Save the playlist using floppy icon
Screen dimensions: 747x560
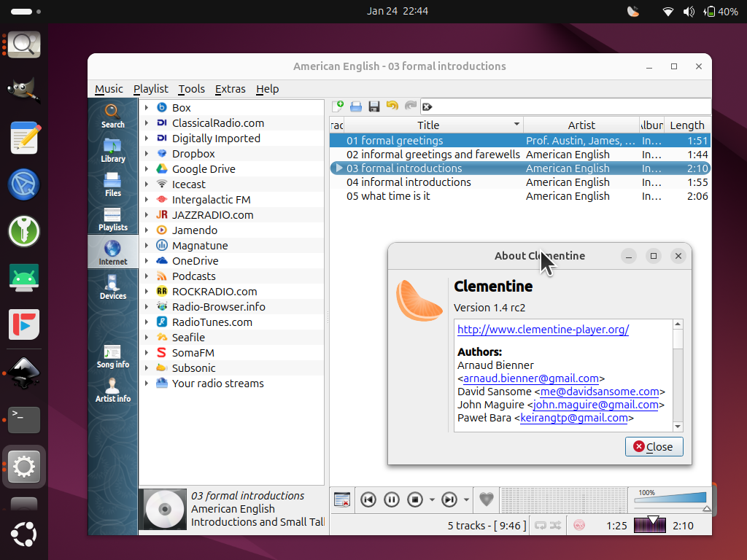pos(374,106)
